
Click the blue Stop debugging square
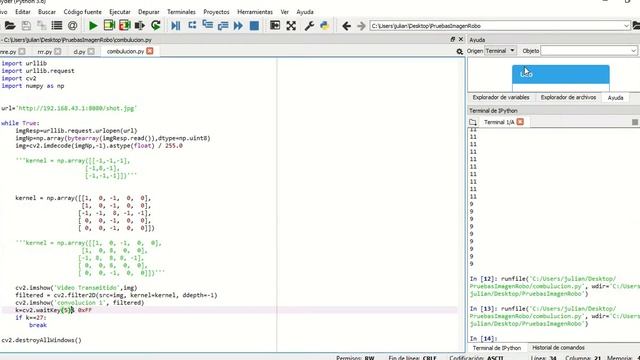(x=254, y=26)
